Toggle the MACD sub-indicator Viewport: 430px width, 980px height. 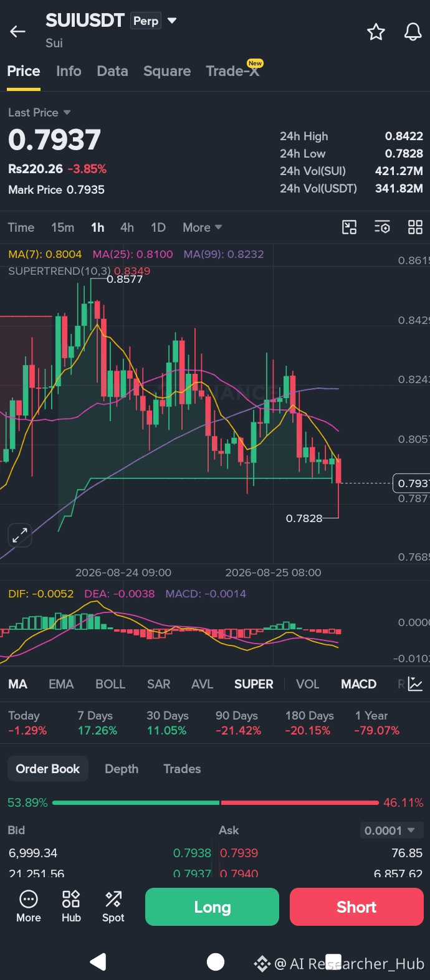358,684
